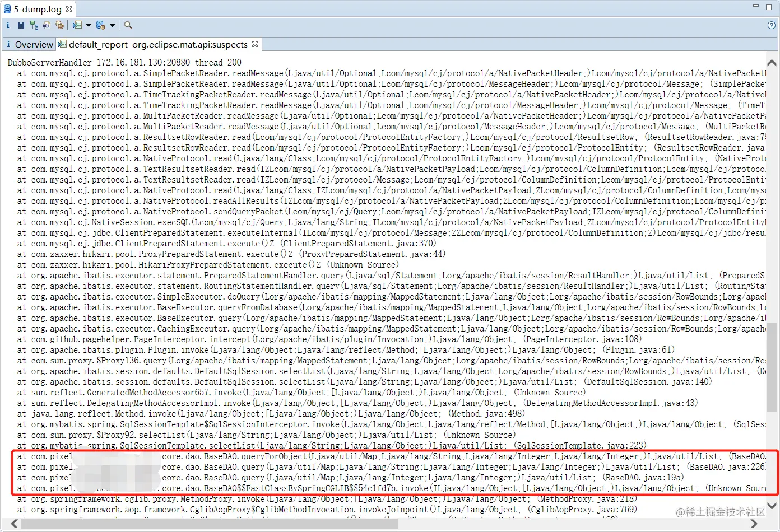Screen dimensions: 780x532
Task: Click the CglibMethodInvocation.invokeJoinpoint line
Action: (x=327, y=509)
